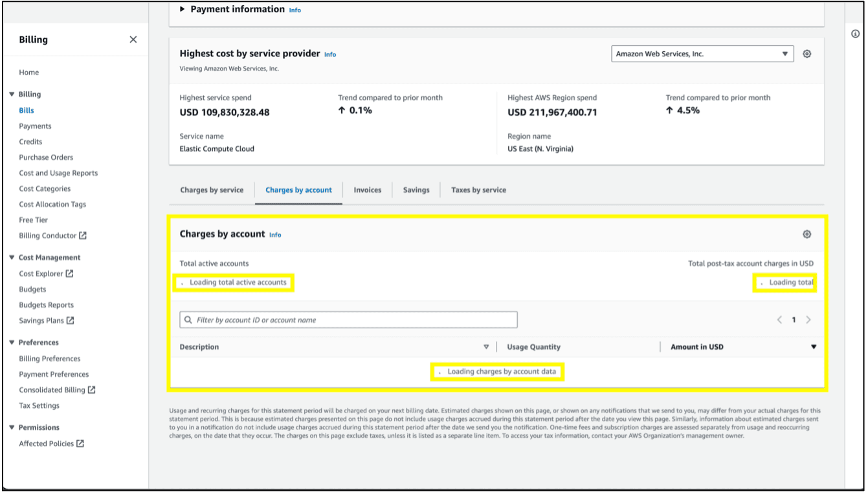868x494 pixels.
Task: Switch to Charges by service tab
Action: pyautogui.click(x=212, y=190)
